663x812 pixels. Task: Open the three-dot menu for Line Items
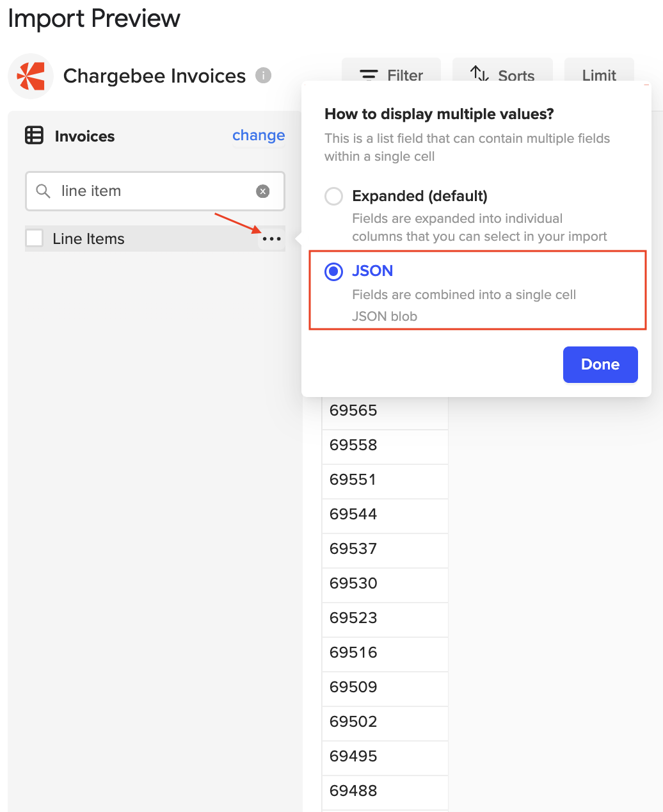point(271,239)
